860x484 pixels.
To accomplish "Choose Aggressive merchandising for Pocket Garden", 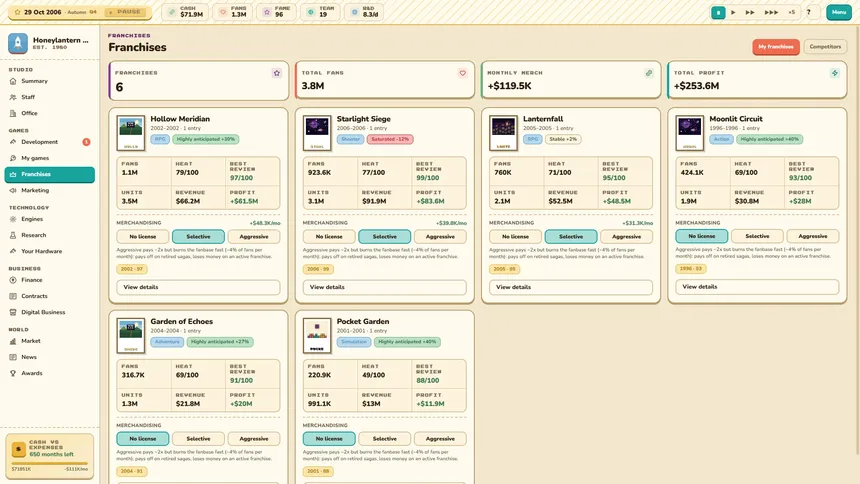I will [440, 439].
